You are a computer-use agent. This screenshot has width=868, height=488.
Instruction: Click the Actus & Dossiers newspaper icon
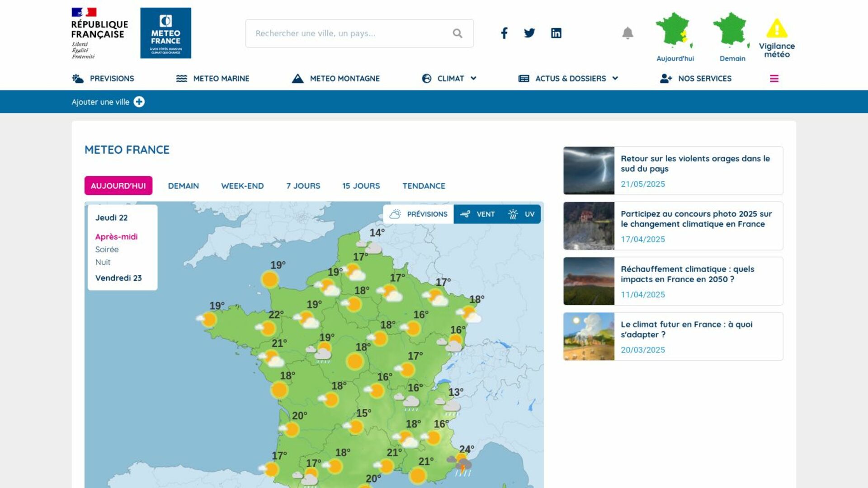(x=524, y=79)
